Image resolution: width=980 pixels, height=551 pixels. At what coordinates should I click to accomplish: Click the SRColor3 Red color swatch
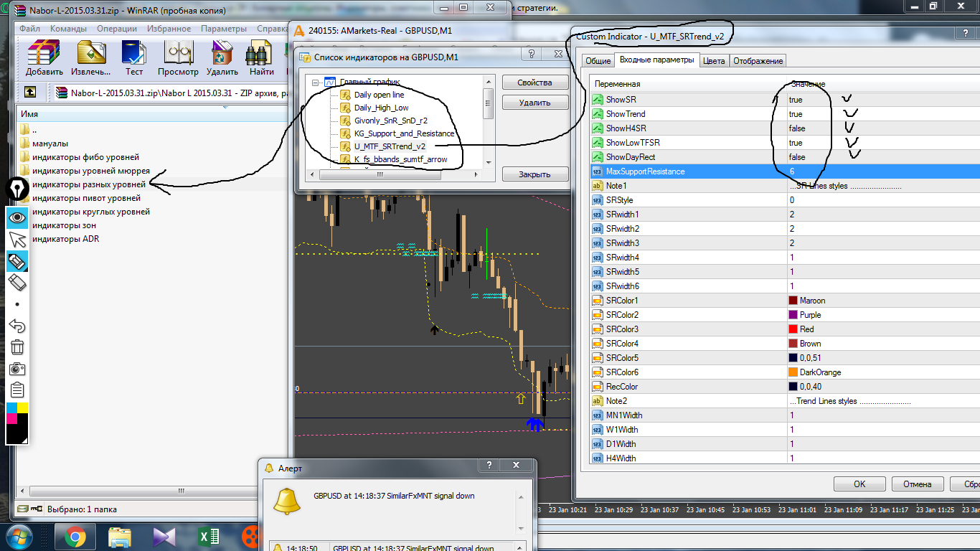793,329
